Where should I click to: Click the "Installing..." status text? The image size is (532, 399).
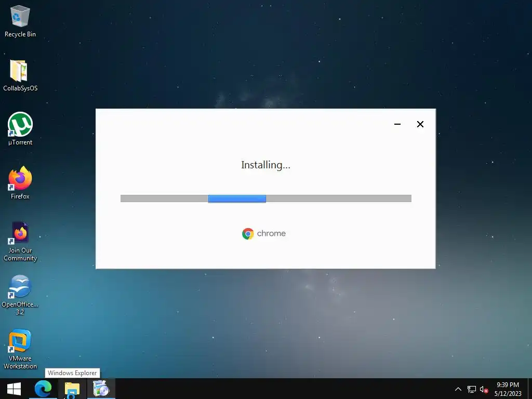tap(265, 165)
